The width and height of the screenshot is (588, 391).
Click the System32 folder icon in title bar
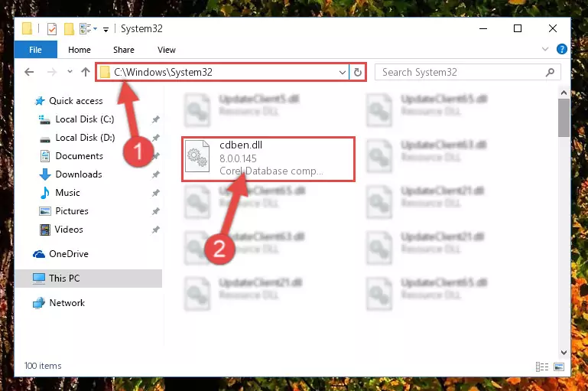click(27, 28)
